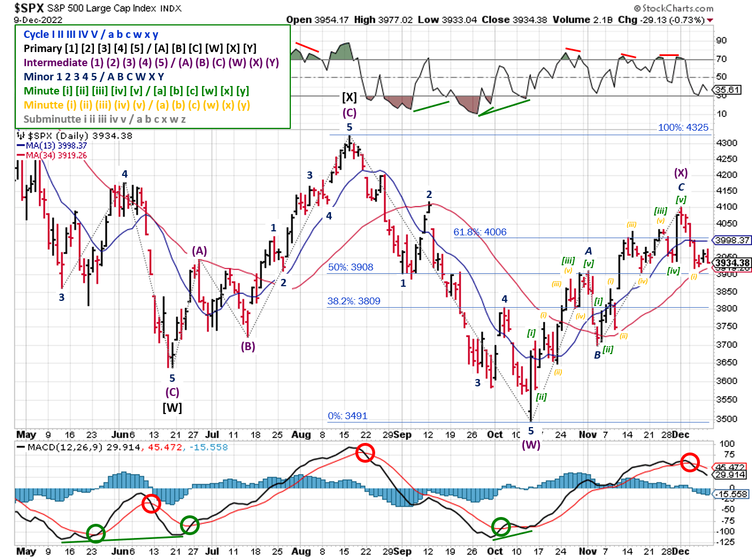This screenshot has height=560, width=752.
Task: Click the green MACD circle near June 27
Action: pos(190,524)
